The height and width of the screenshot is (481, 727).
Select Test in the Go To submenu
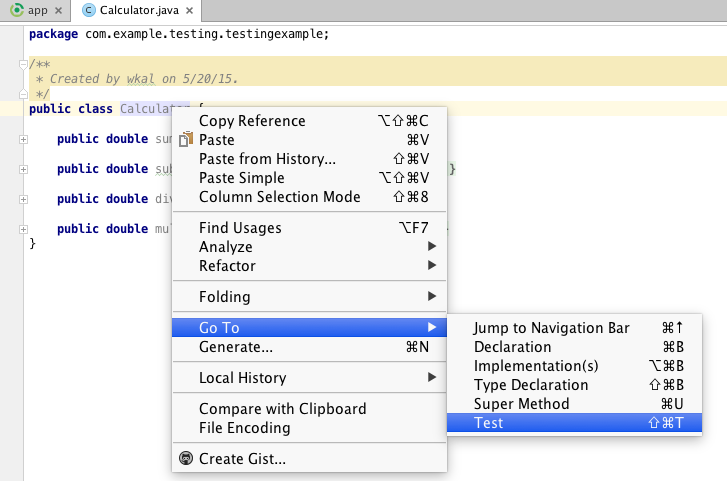coord(574,423)
